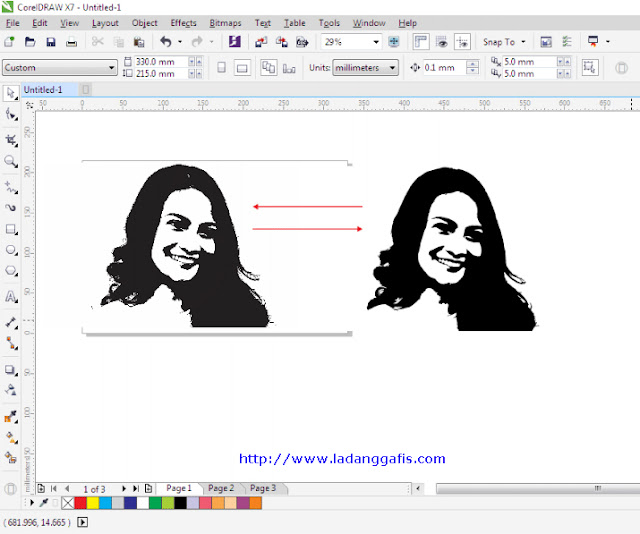
Task: Select the Interactive Fill tool
Action: coord(11,438)
